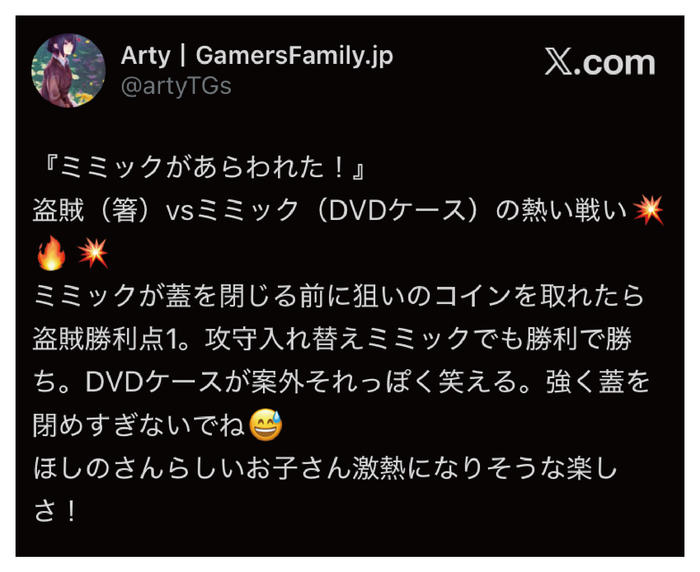Click the collision emoji next to the fire
Screen dimensions: 700x572
click(93, 253)
